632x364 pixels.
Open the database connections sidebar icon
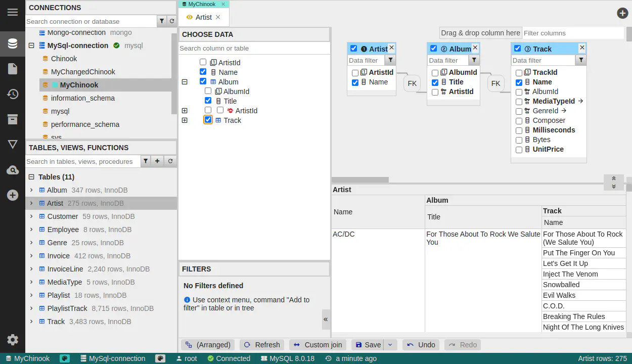(13, 43)
